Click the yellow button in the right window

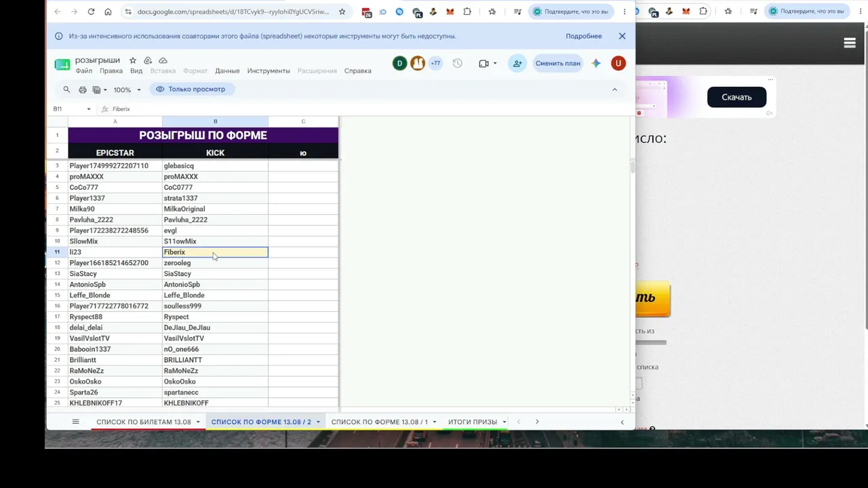tap(652, 299)
